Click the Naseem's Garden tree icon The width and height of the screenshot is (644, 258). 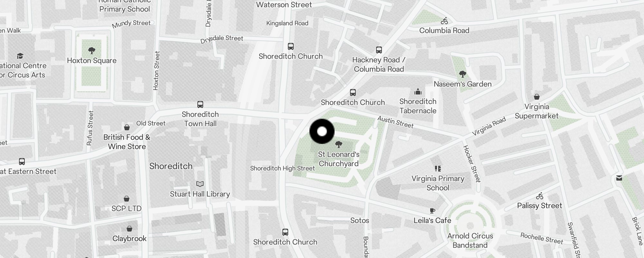(x=463, y=74)
